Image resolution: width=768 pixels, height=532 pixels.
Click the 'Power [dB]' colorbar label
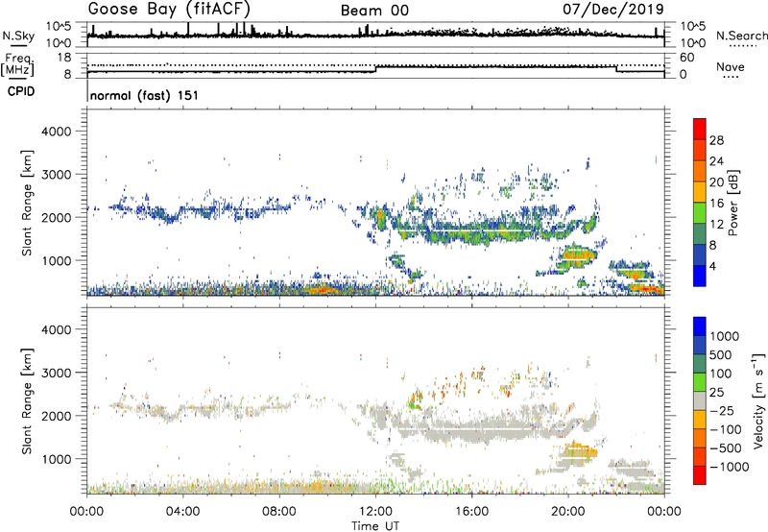click(732, 203)
